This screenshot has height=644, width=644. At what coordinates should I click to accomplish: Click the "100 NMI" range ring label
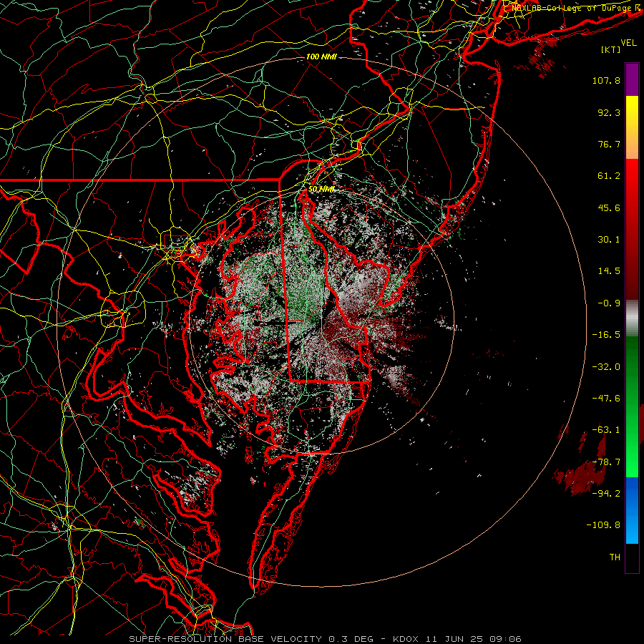click(321, 57)
